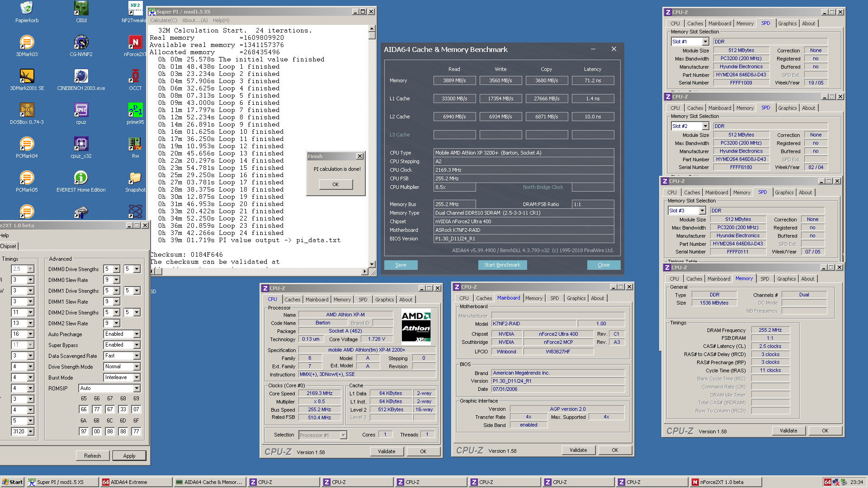Viewport: 868px width, 488px height.
Task: Open Caches tab in CPU-Z processor window
Action: tap(292, 300)
